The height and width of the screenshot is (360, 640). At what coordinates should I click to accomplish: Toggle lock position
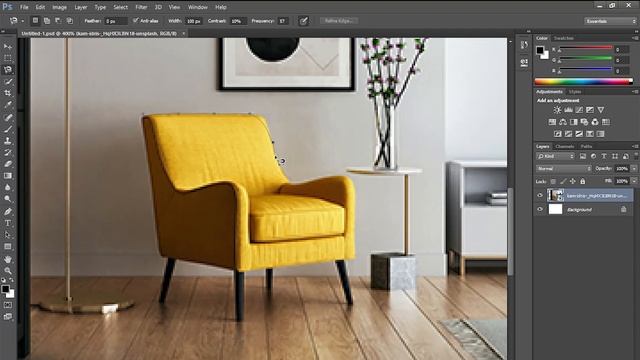(573, 181)
